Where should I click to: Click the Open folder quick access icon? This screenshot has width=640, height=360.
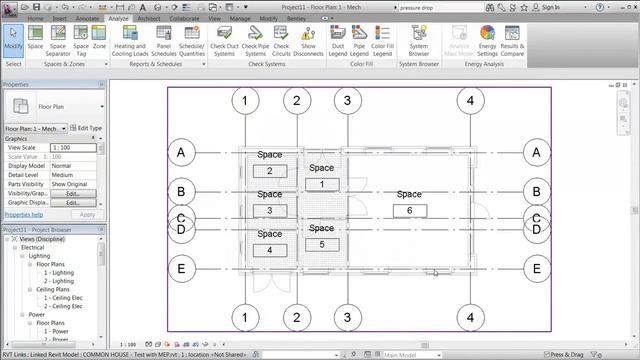[24, 7]
